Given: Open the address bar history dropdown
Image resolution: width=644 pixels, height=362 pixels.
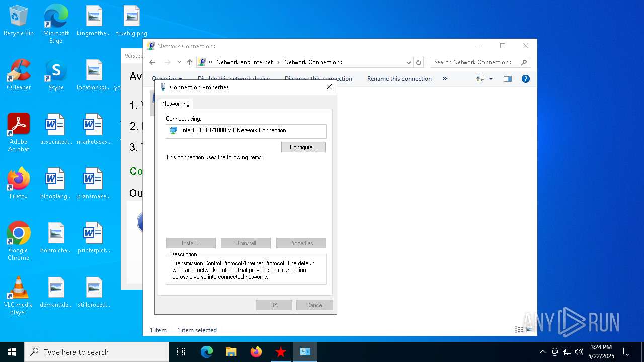Looking at the screenshot, I should coord(408,62).
